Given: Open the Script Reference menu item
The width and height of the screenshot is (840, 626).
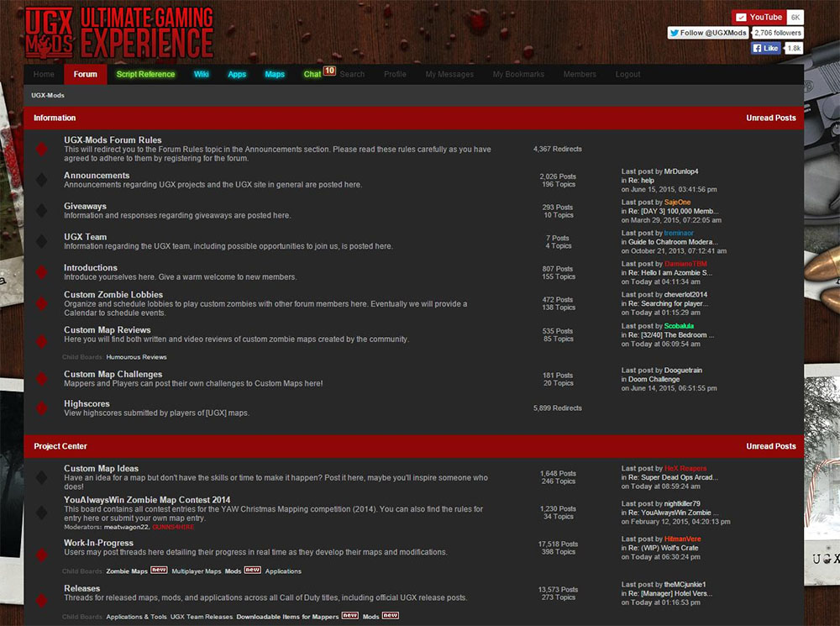Looking at the screenshot, I should [145, 75].
